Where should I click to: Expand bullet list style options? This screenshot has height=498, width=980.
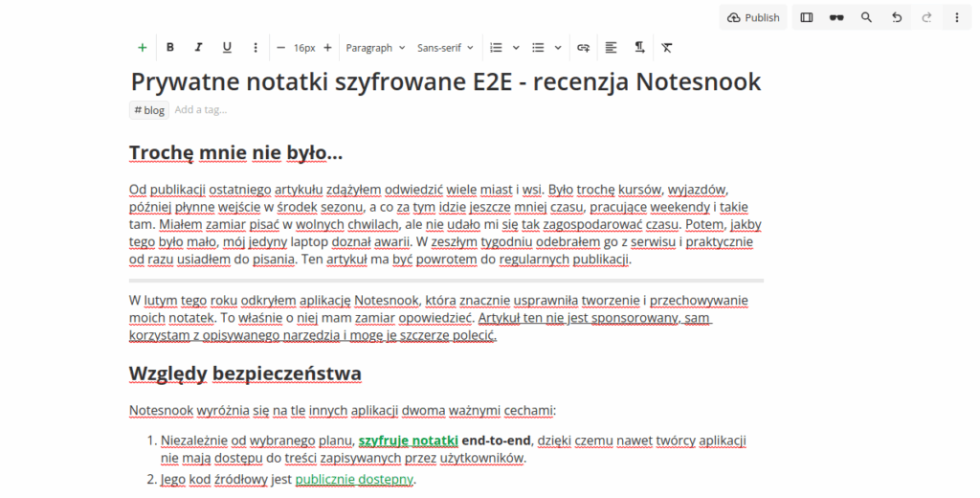[558, 48]
